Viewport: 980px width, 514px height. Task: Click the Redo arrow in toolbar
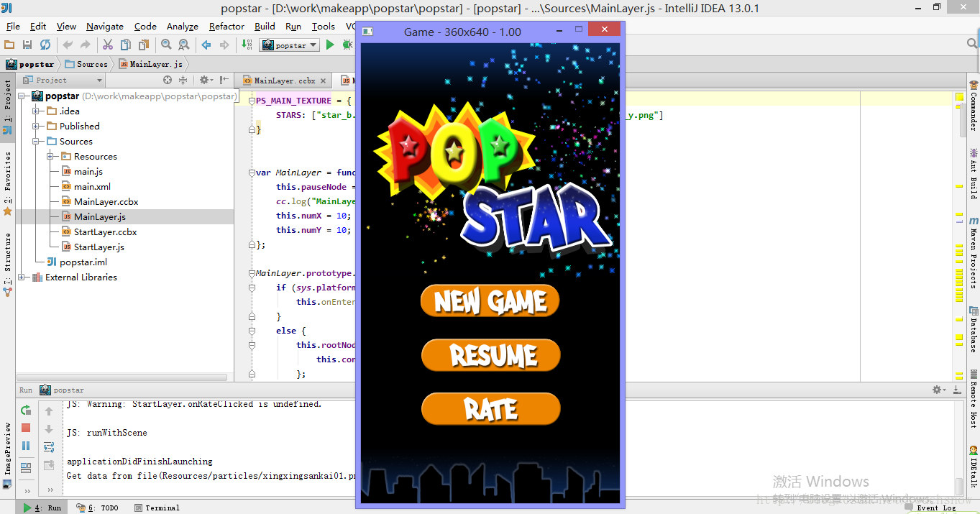click(x=86, y=45)
